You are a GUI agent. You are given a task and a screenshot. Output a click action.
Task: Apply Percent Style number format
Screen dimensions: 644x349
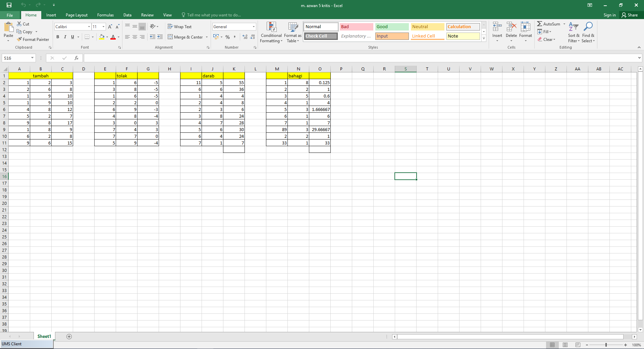click(x=228, y=37)
